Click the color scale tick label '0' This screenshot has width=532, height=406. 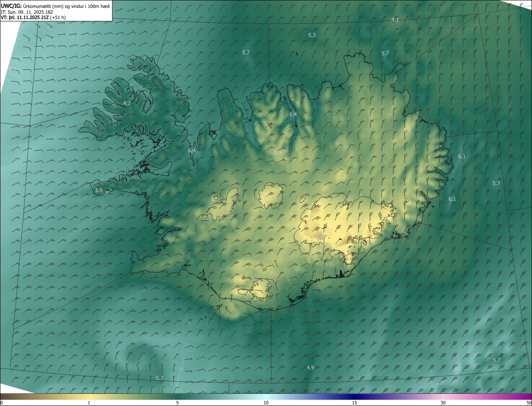[2, 403]
